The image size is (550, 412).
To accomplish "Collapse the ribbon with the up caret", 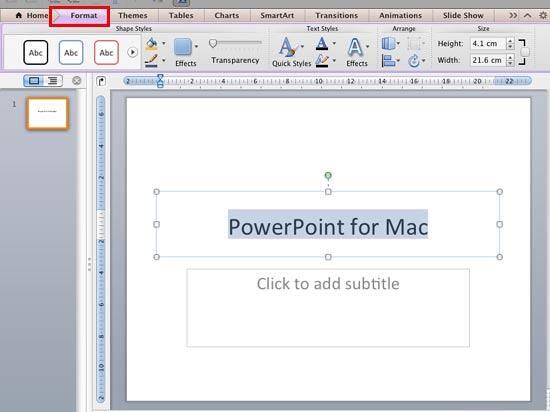I will (x=527, y=15).
